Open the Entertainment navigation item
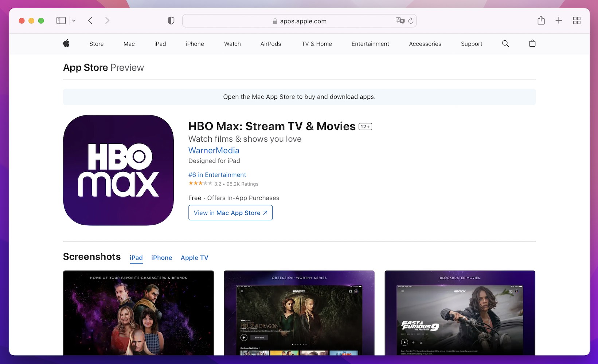The width and height of the screenshot is (598, 364). click(370, 44)
